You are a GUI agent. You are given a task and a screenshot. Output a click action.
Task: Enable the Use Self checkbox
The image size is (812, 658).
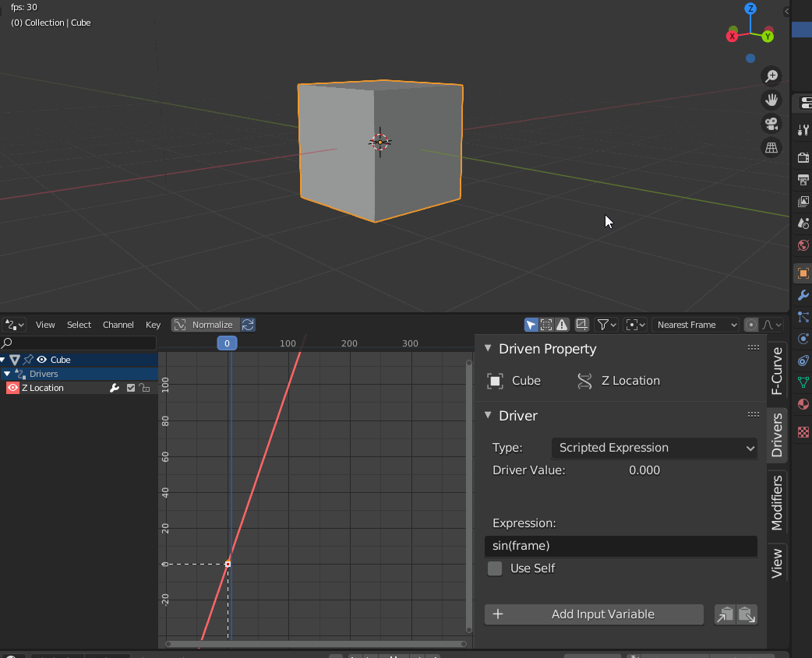(495, 568)
